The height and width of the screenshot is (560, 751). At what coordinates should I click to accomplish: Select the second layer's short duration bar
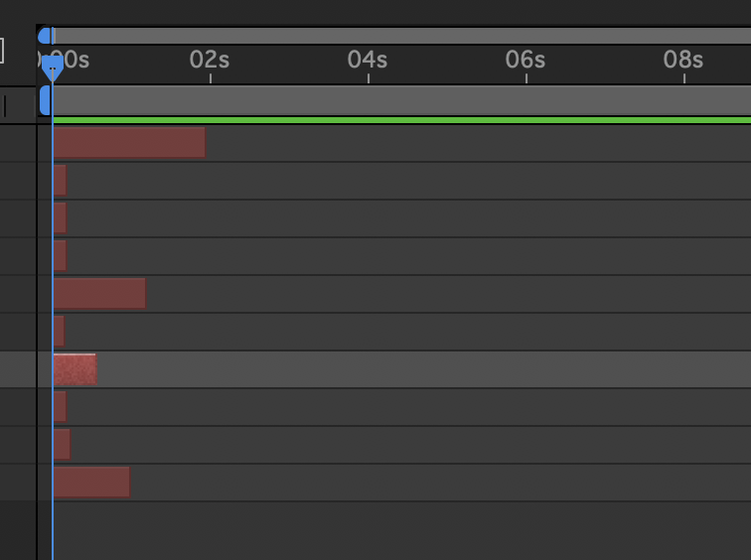60,181
